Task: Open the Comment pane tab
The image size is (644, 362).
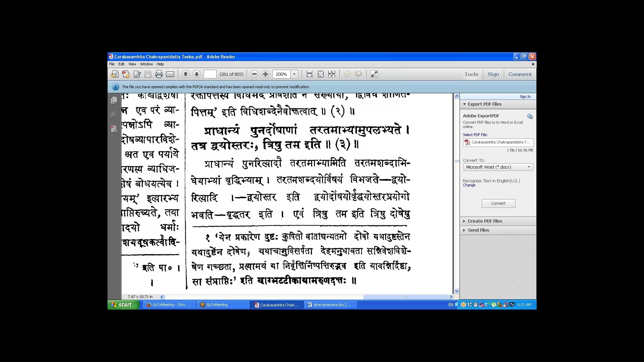Action: click(x=520, y=74)
